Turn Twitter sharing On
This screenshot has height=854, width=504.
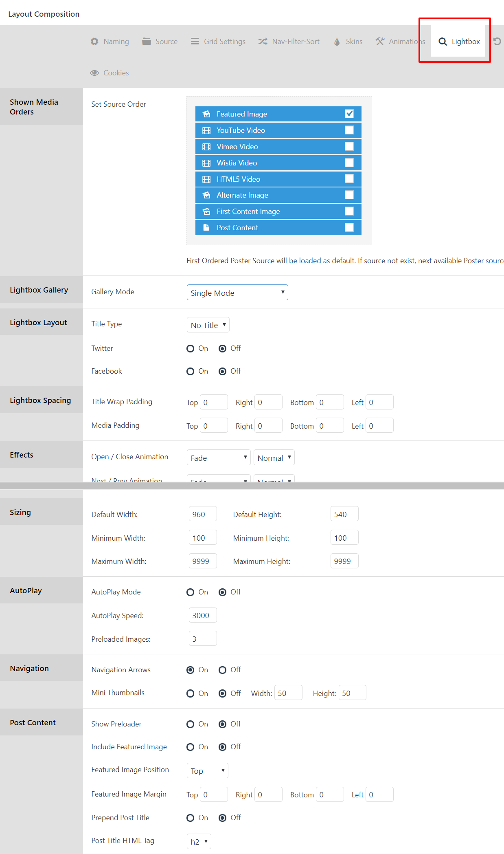click(x=190, y=349)
